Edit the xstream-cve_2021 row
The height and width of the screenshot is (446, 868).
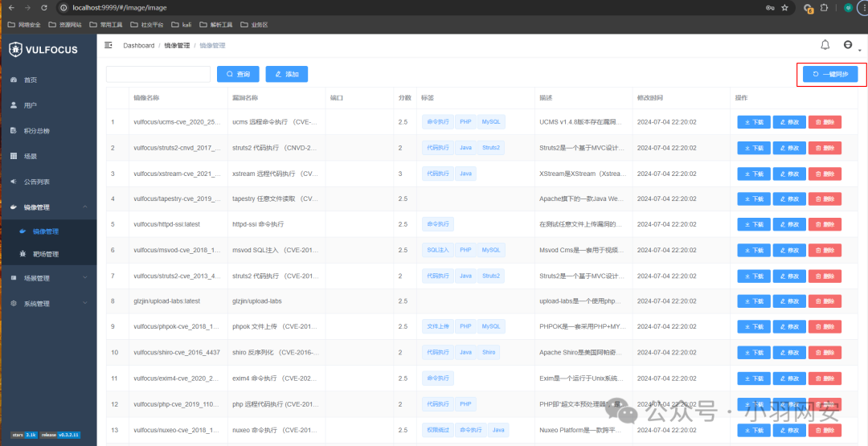pyautogui.click(x=789, y=174)
